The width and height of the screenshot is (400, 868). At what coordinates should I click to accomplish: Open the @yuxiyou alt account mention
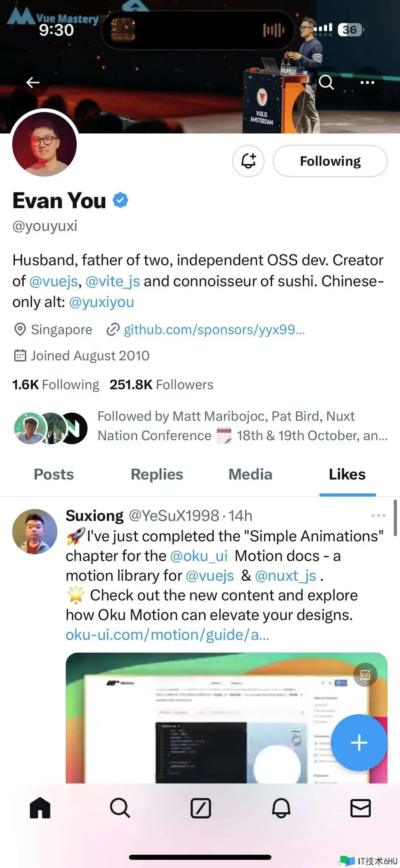[101, 302]
